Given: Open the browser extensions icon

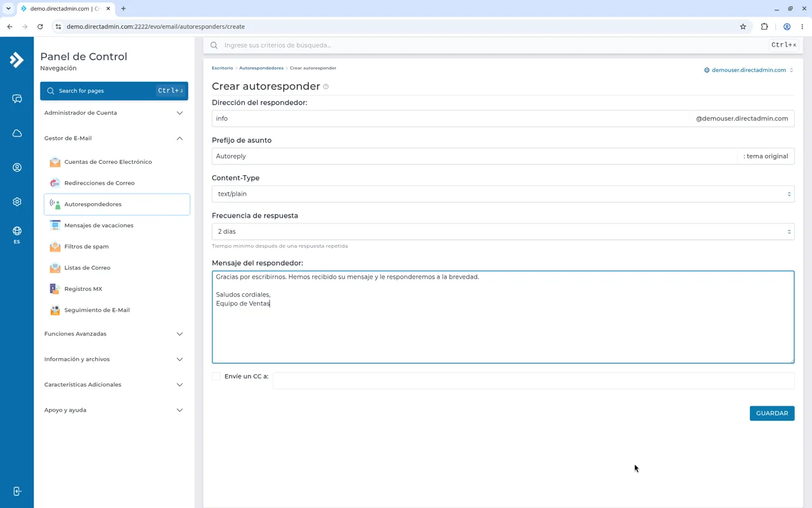Looking at the screenshot, I should (x=764, y=27).
